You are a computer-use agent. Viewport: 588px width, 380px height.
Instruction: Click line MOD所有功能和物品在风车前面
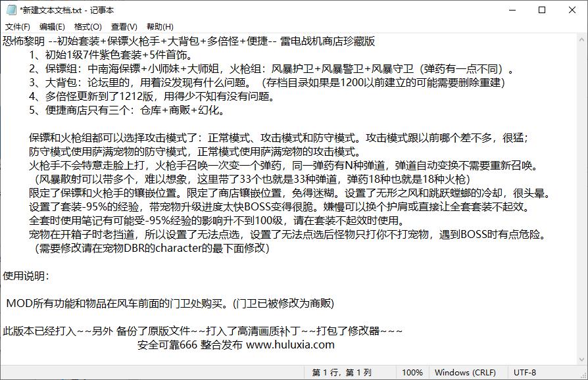click(170, 303)
